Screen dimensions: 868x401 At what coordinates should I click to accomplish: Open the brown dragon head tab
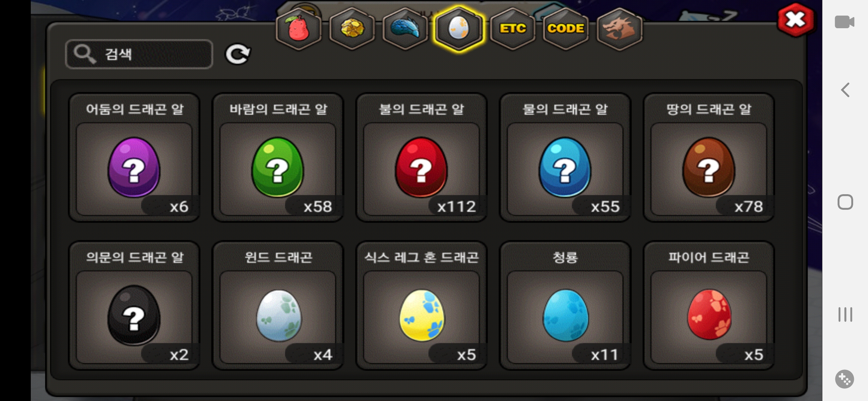619,29
